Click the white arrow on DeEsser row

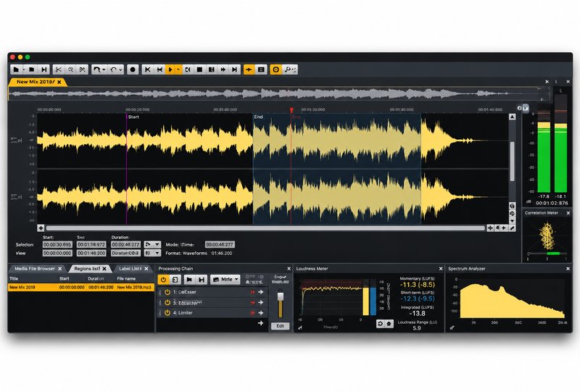click(x=261, y=292)
